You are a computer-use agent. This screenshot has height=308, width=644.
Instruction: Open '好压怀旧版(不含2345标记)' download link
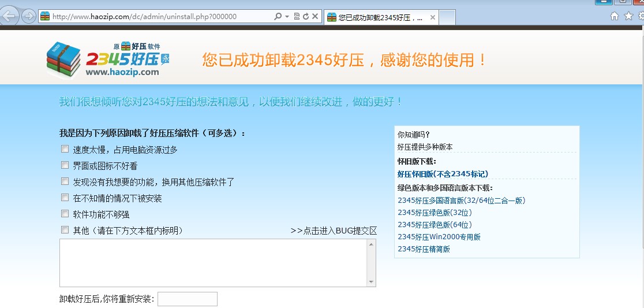443,174
